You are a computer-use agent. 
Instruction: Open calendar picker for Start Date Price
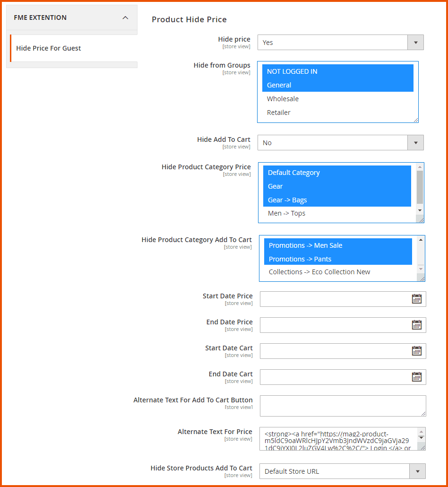tap(416, 299)
